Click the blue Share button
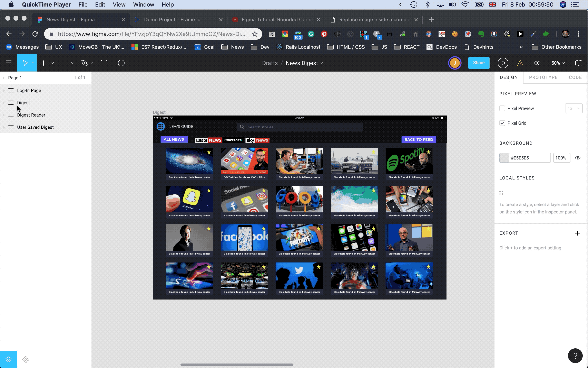 click(x=479, y=63)
